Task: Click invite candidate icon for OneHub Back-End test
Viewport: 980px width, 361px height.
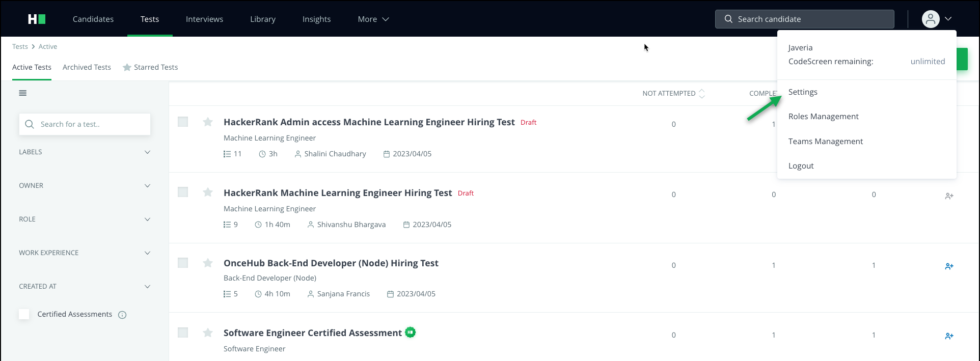Action: [949, 266]
